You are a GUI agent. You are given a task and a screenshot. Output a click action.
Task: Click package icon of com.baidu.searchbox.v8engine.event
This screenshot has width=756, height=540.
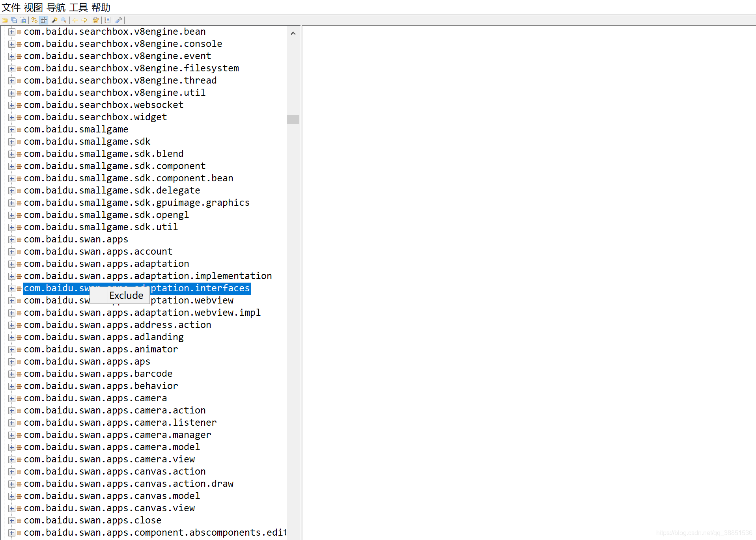point(19,56)
